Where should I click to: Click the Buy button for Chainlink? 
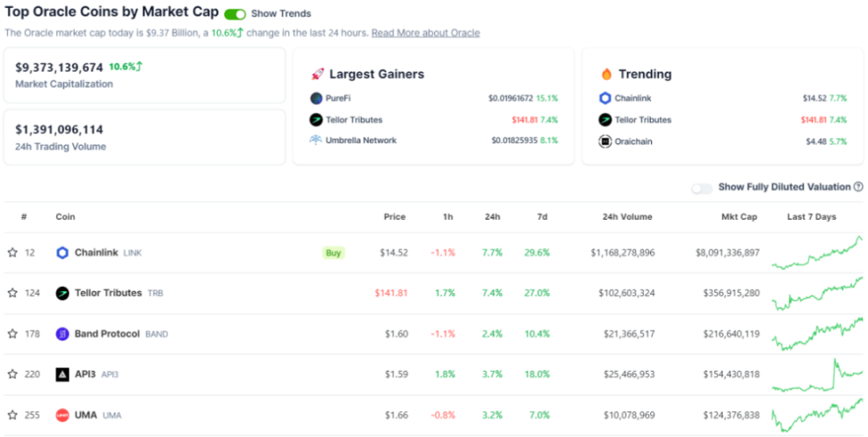(333, 253)
